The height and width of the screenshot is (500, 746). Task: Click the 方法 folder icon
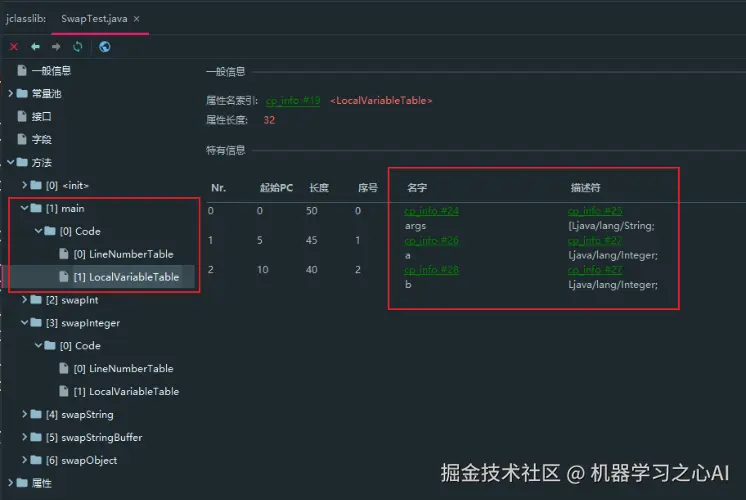pos(22,162)
